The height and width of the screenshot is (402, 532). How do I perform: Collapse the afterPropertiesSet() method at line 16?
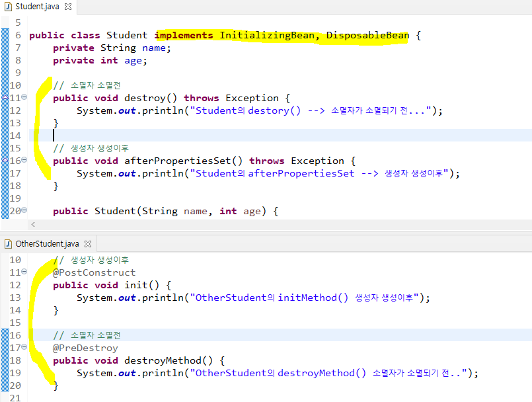point(24,160)
